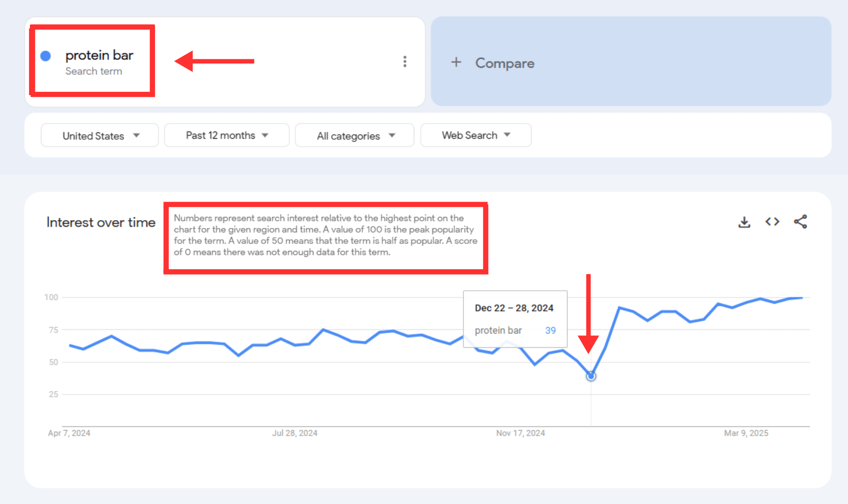Screen dimensions: 848x504
Task: Change the Web Search type dropdown
Action: coord(476,136)
